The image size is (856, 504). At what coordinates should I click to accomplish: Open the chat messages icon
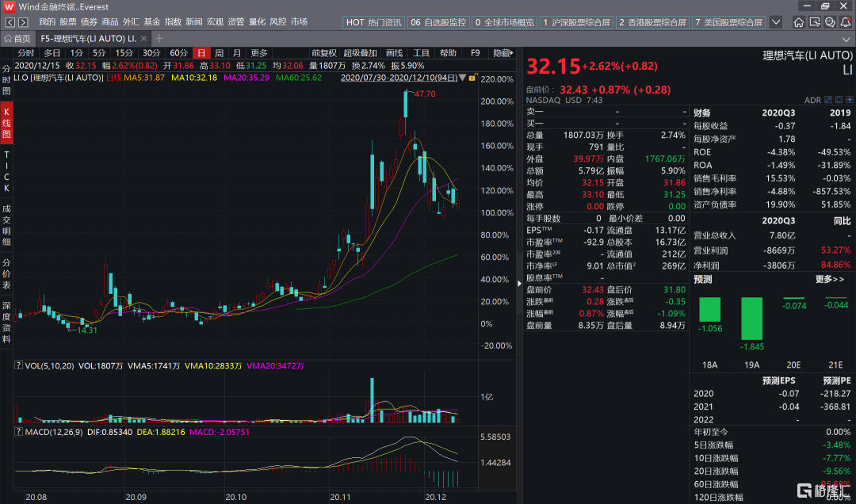830,22
